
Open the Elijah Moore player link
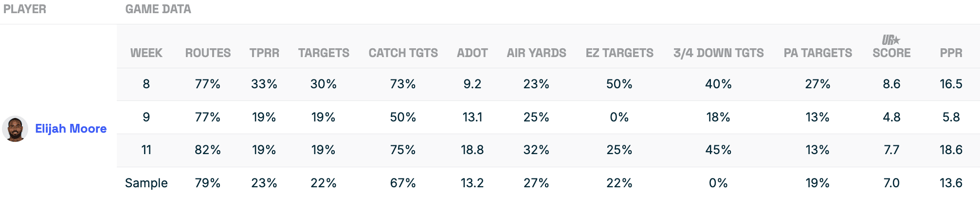click(x=71, y=129)
